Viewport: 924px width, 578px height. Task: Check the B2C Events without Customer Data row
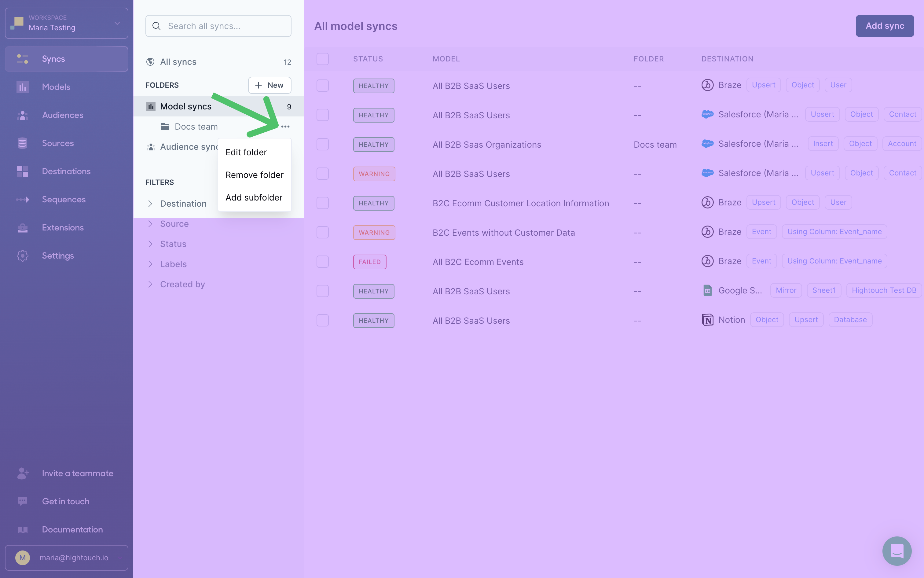click(323, 232)
